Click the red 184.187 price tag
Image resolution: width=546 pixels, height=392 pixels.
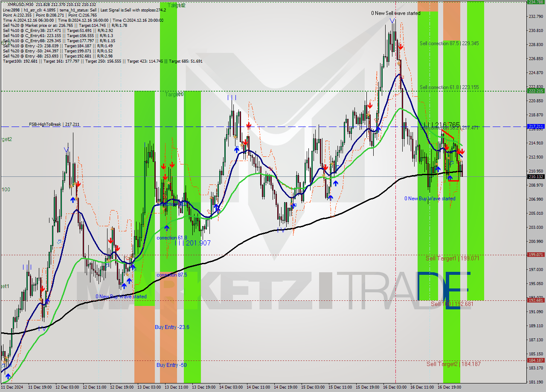(x=536, y=360)
